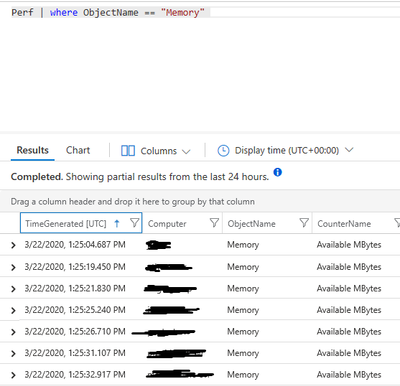This screenshot has height=386, width=400.
Task: Expand the row at 1:25:19.450 PM
Action: pyautogui.click(x=13, y=267)
